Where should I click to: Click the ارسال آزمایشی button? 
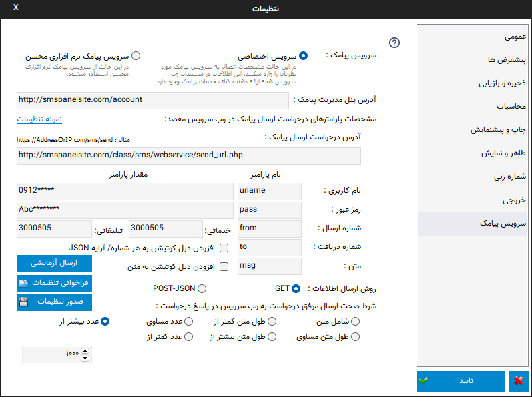pyautogui.click(x=54, y=263)
